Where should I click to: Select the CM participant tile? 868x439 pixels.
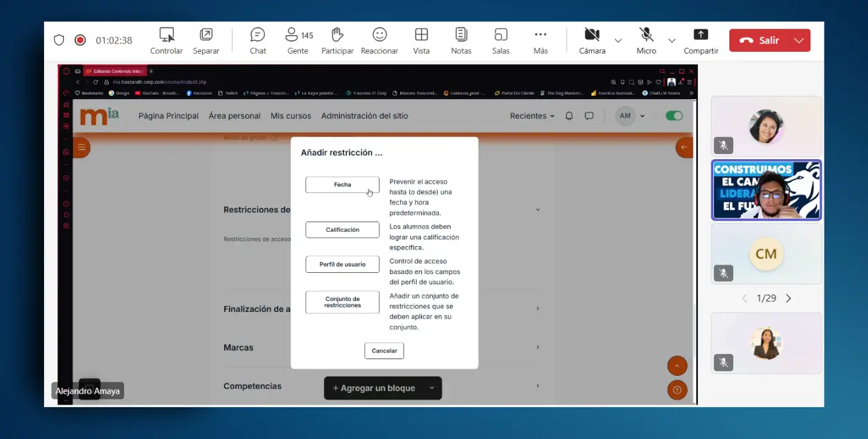click(x=766, y=254)
